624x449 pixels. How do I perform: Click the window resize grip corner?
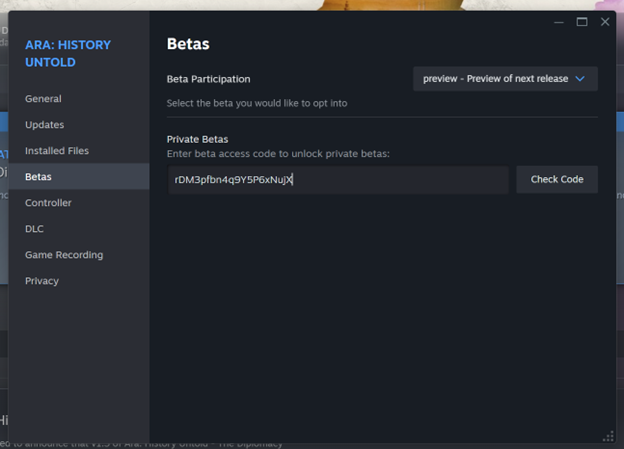coord(608,436)
